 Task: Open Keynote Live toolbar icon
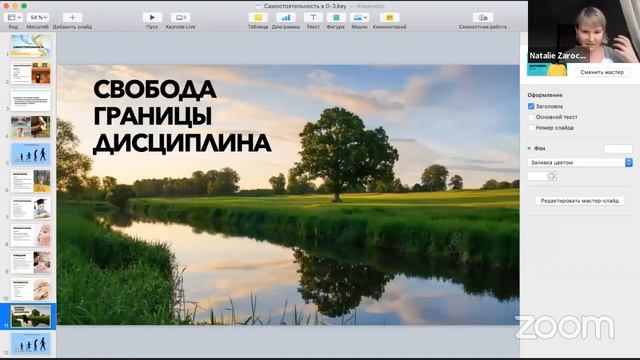click(x=180, y=18)
